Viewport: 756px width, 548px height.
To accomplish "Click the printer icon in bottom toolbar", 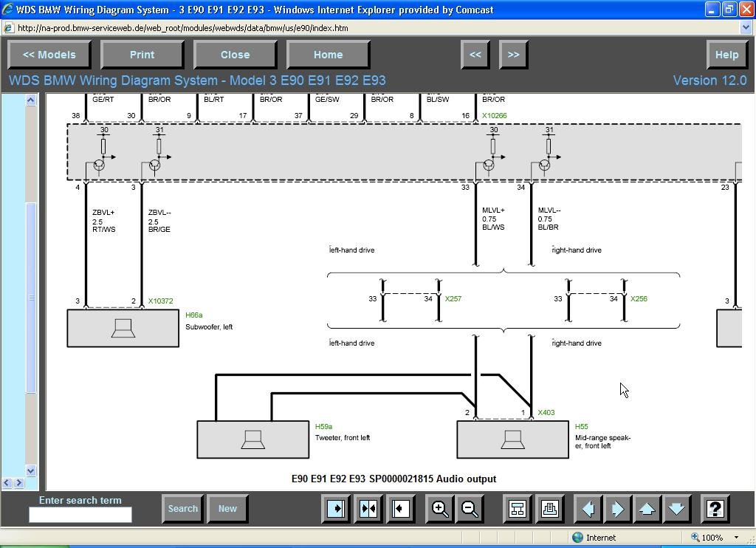I will click(x=549, y=508).
